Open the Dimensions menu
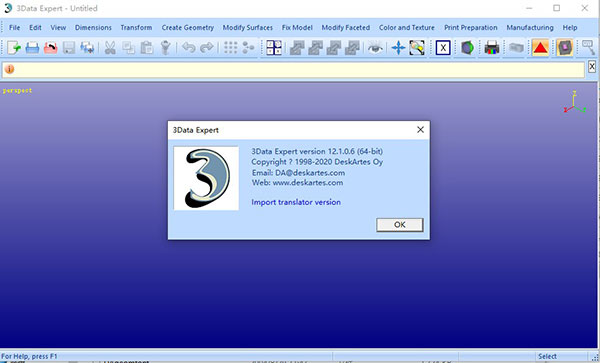 tap(93, 28)
